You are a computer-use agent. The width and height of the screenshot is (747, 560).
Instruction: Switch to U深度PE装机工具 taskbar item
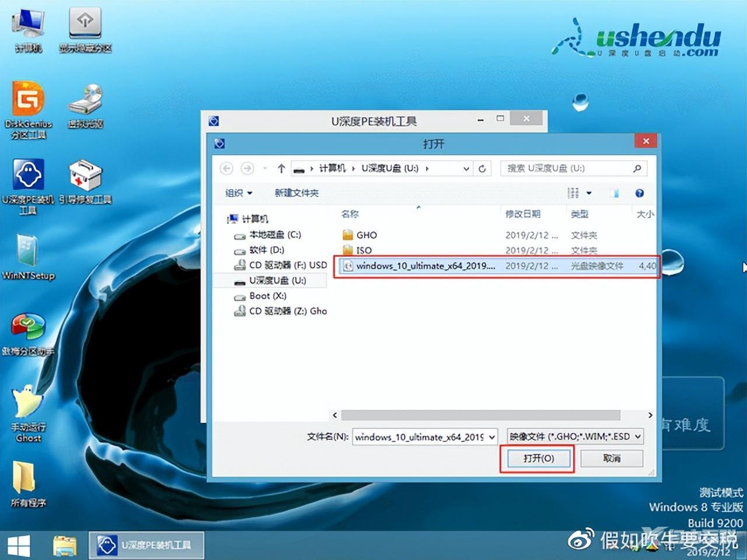146,545
